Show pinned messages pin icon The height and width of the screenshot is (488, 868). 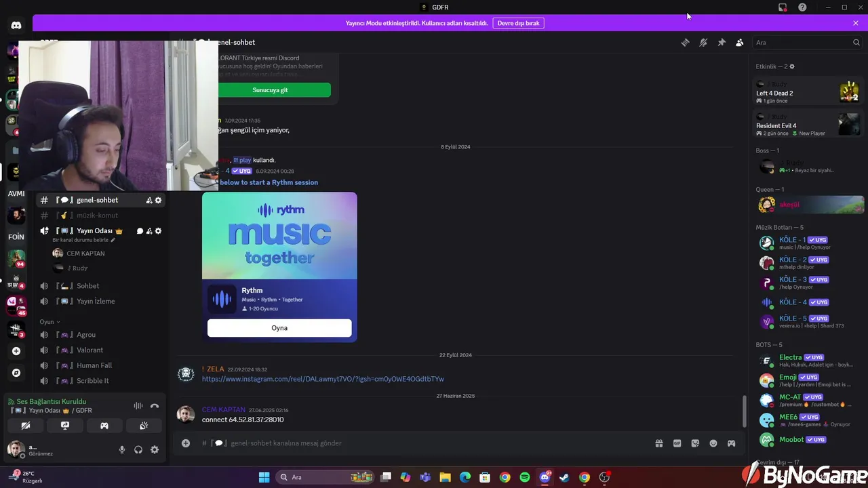tap(722, 42)
